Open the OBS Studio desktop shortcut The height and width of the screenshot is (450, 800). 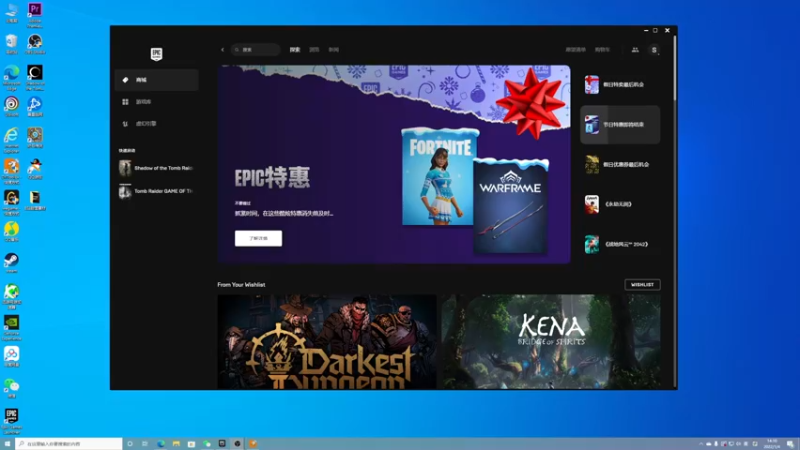click(x=35, y=44)
